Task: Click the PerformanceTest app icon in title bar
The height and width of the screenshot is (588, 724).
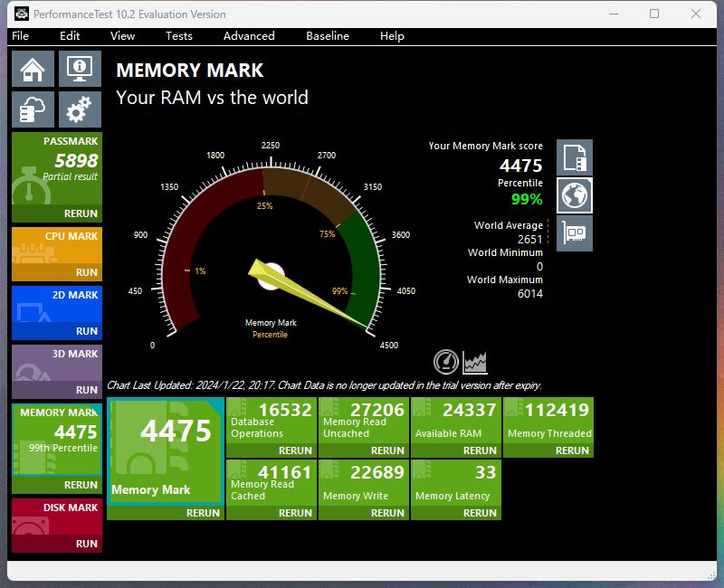Action: pyautogui.click(x=21, y=14)
